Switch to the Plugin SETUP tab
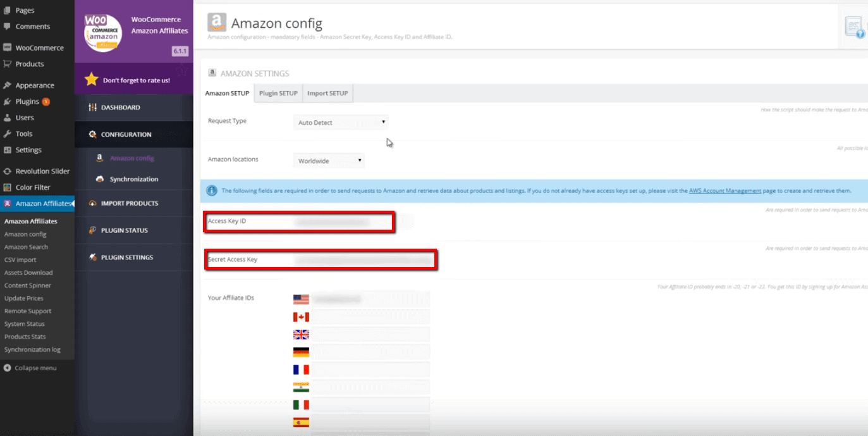The image size is (868, 436). (278, 93)
